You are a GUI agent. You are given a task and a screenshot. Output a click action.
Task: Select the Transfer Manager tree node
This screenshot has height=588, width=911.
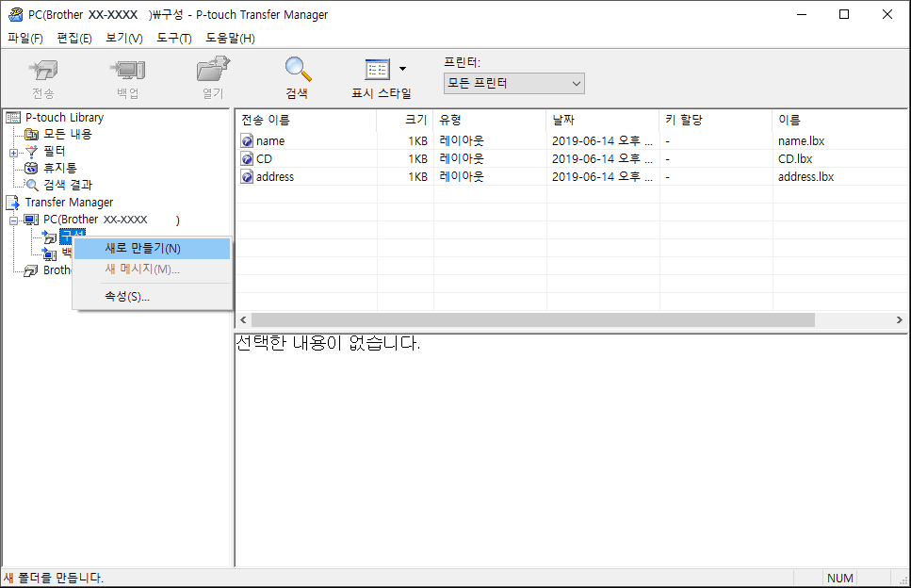(x=69, y=203)
